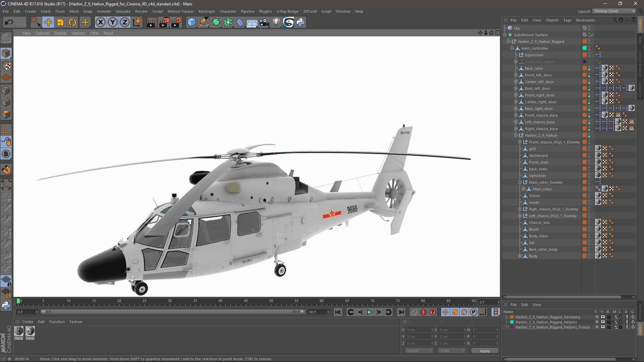Screen dimensions: 644x362
Task: Add a deformer object
Action: (x=240, y=22)
